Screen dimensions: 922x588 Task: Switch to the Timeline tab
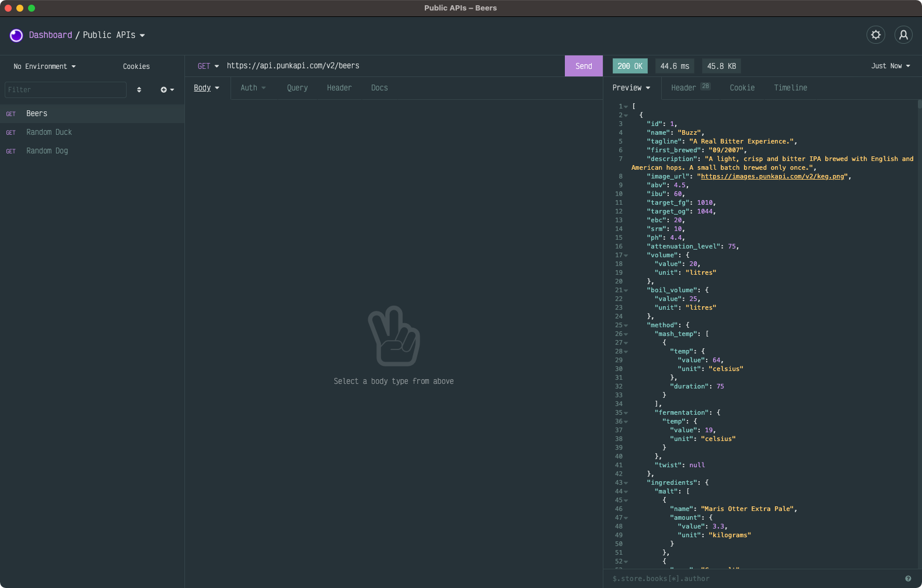[x=790, y=87]
